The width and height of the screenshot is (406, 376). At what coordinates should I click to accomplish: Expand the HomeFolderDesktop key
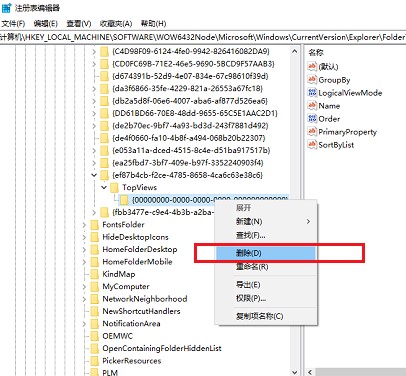click(x=84, y=249)
